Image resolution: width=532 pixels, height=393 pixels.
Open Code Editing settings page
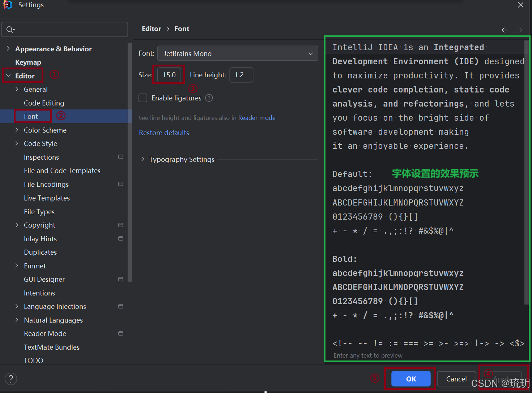(44, 103)
